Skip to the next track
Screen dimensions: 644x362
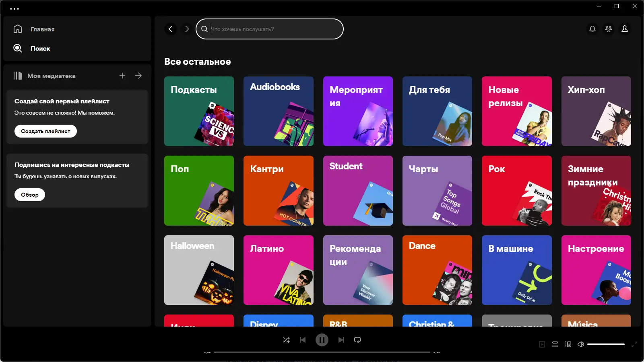click(341, 340)
